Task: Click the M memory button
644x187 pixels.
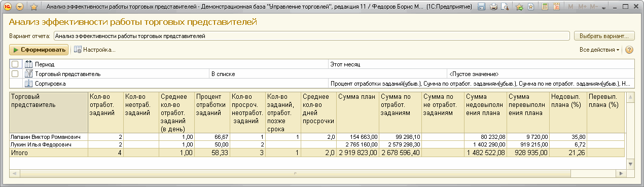Action: pos(571,7)
